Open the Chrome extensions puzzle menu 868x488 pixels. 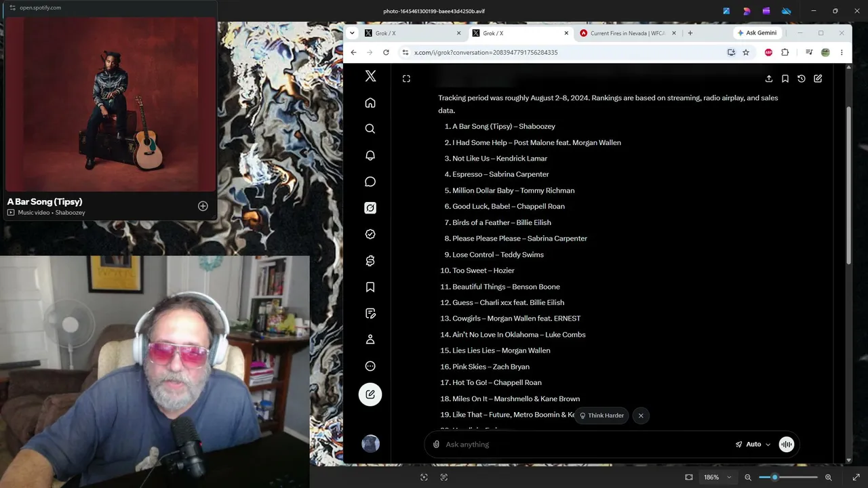[785, 52]
